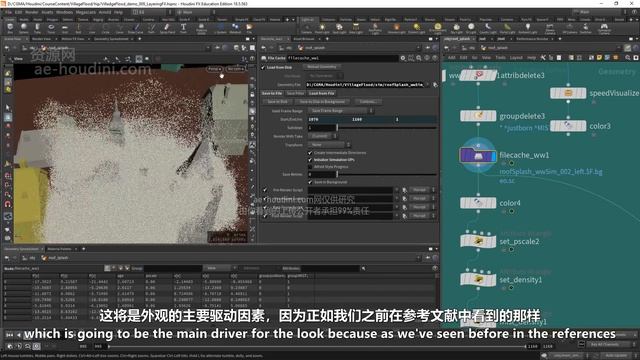Select the Sphere shelf tool
640x360 pixels.
pos(24,28)
